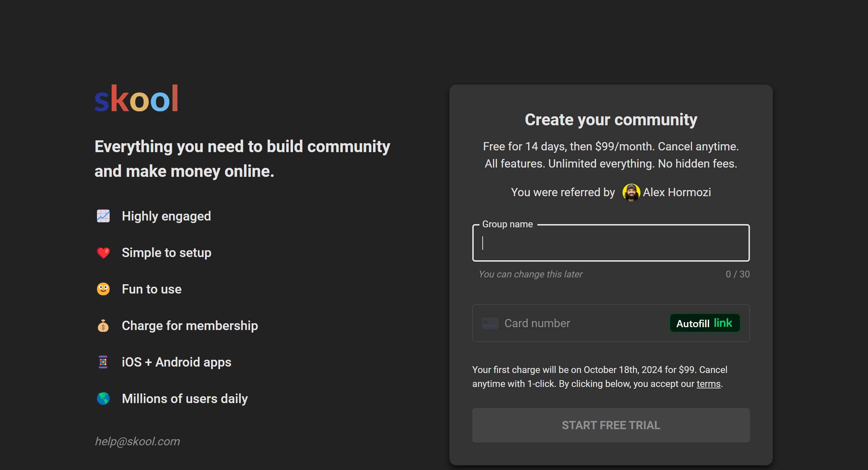This screenshot has width=868, height=470.
Task: Click the chart icon beside Highly engaged
Action: (103, 216)
